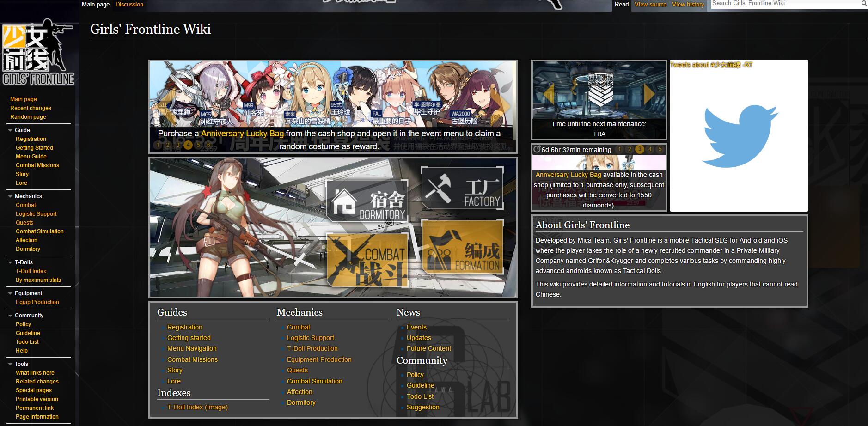Open Updates under News
Screen dimensions: 868x426
pyautogui.click(x=419, y=338)
